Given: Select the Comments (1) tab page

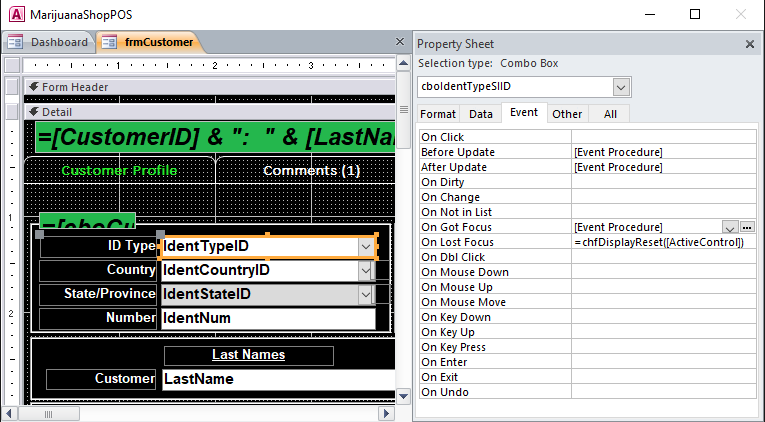Looking at the screenshot, I should click(x=311, y=171).
